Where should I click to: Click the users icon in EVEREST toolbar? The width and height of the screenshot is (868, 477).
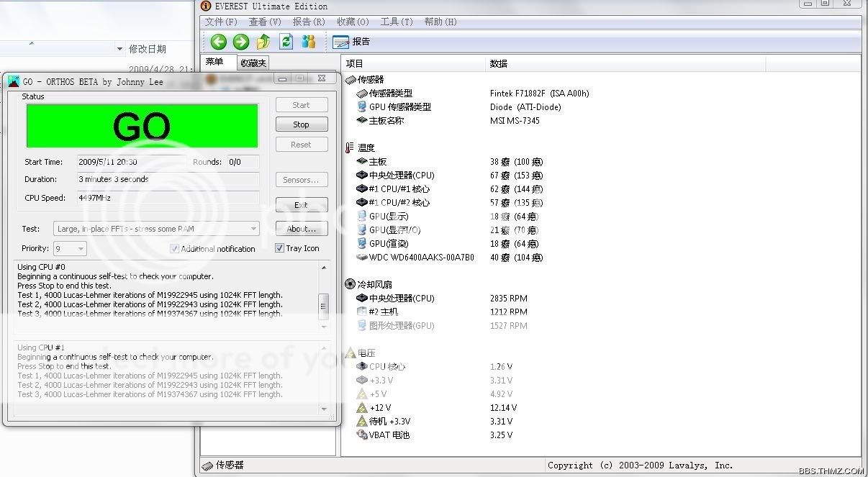(x=309, y=42)
